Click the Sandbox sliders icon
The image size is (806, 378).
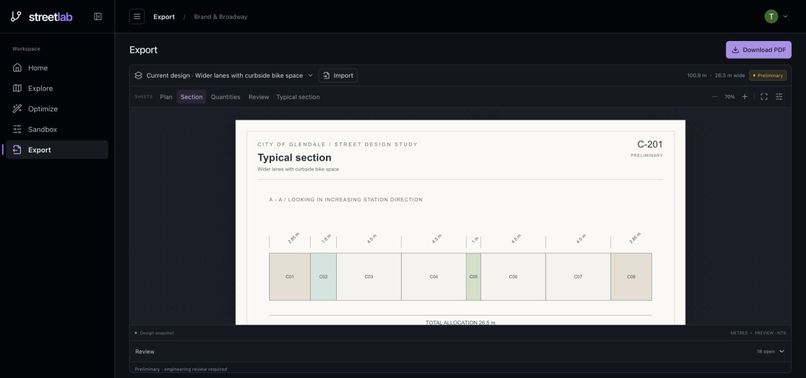click(x=17, y=130)
